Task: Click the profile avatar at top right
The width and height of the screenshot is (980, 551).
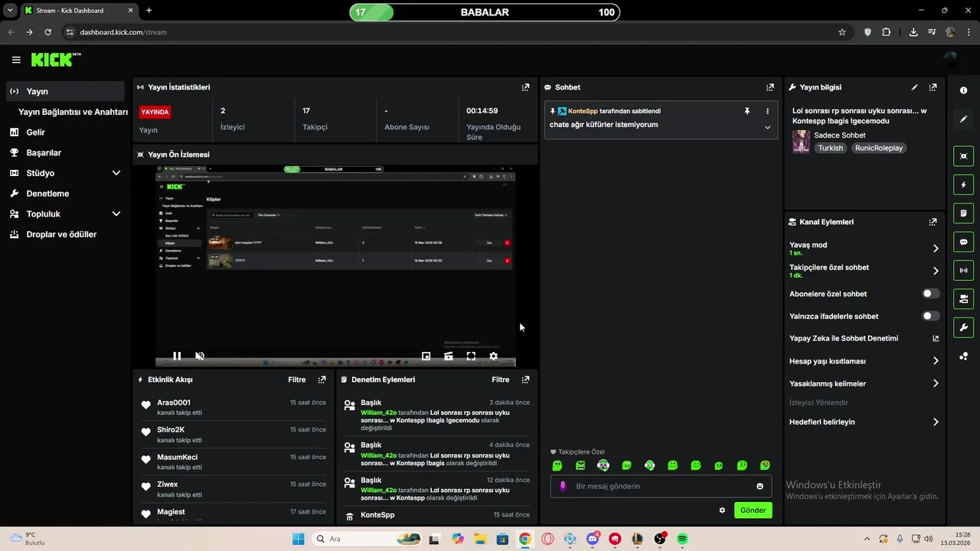Action: pyautogui.click(x=951, y=60)
